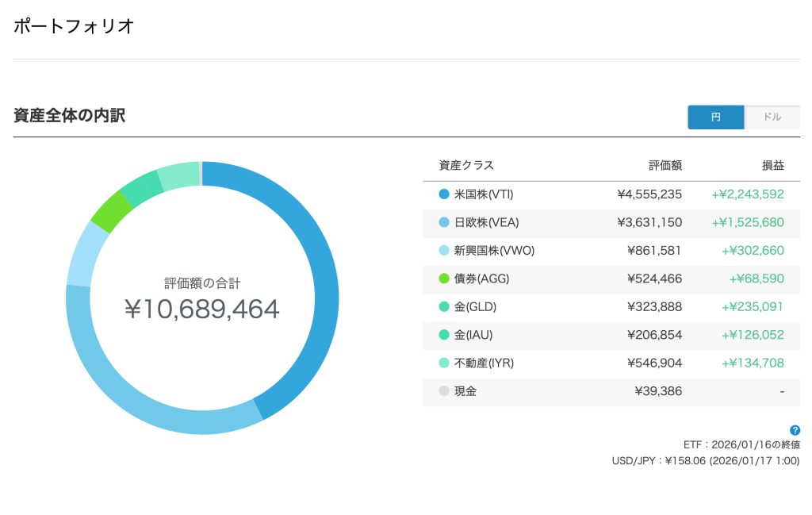Screen dimensions: 812x515
Task: Click the 新興国株(VWO) legend dot
Action: 444,251
